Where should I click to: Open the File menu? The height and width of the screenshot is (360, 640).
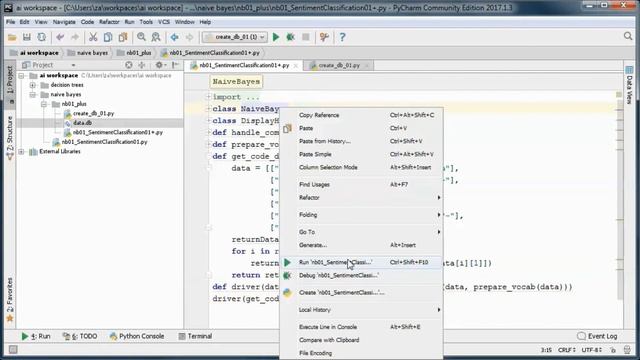click(x=11, y=22)
